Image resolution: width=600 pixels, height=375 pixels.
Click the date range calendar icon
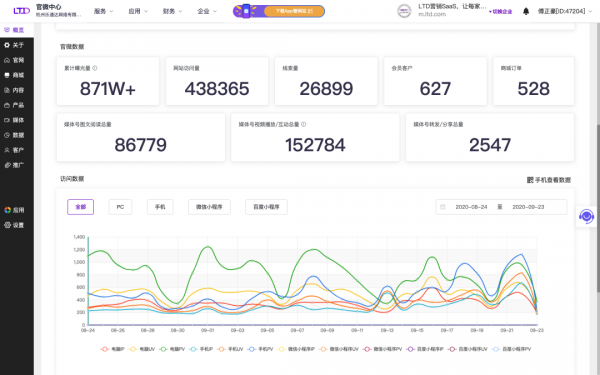coord(443,207)
